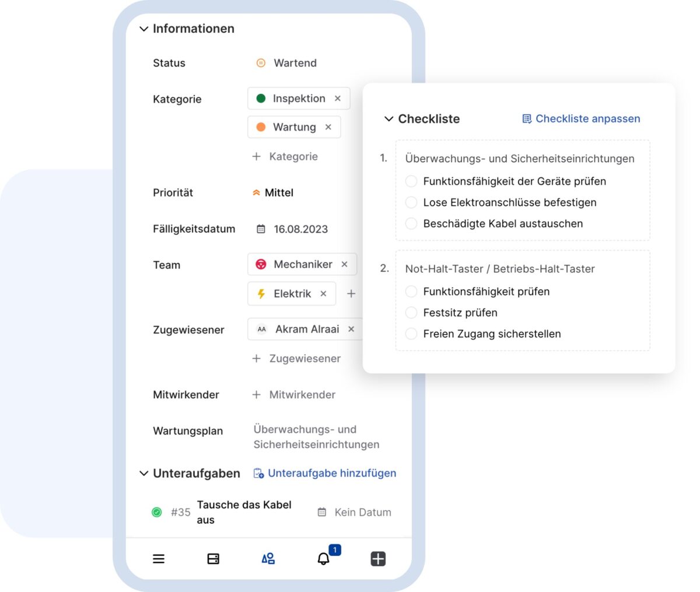Click the orange Wartend status icon

click(260, 62)
